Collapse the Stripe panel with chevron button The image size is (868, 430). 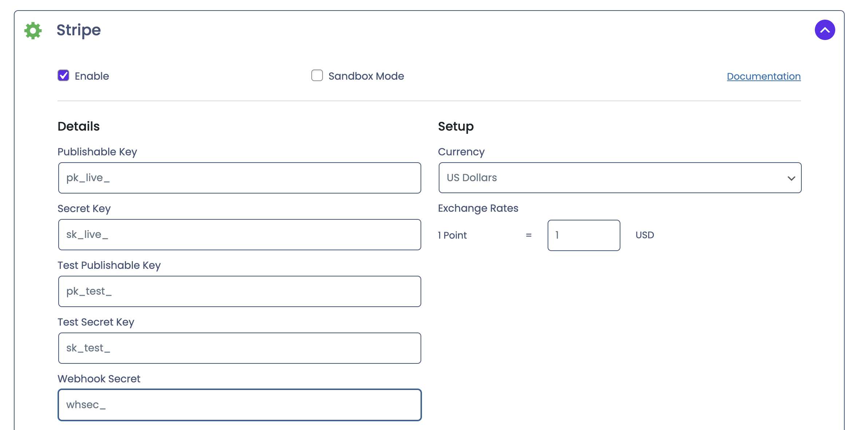coord(825,30)
